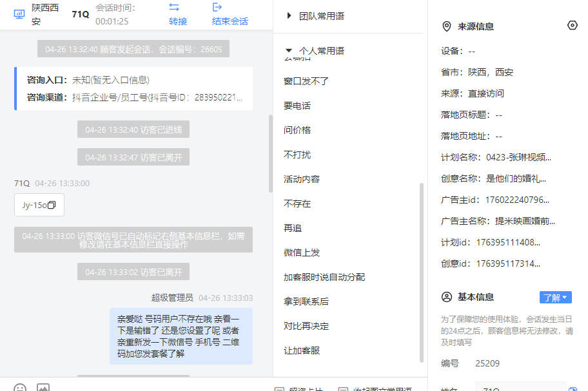This screenshot has height=391, width=588.
Task: Pick the quick phrase 让加客服
Action: [302, 350]
